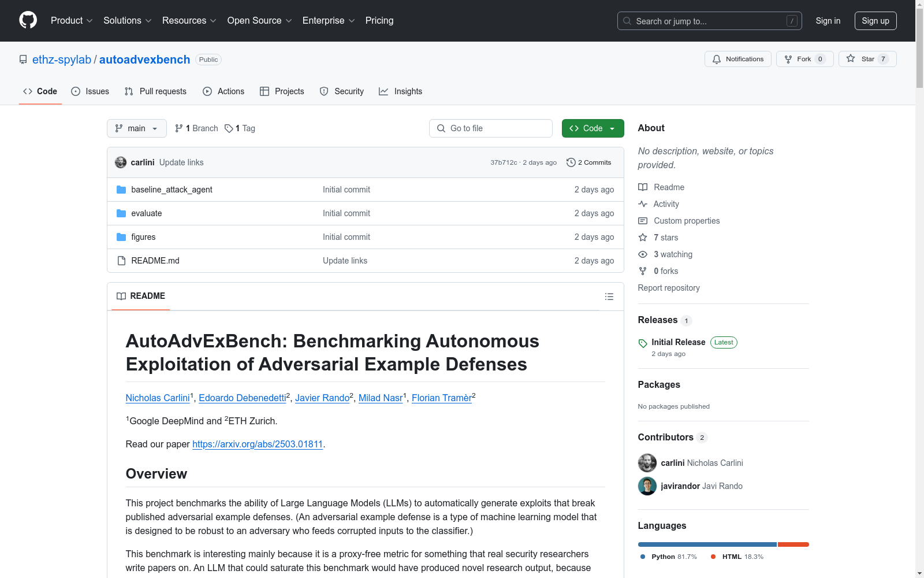Viewport: 924px width, 578px height.
Task: Open the ethz-spylab organization page
Action: [62, 60]
